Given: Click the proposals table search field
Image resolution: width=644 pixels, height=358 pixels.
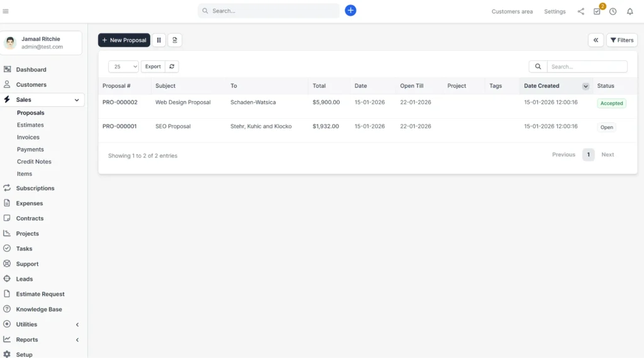Looking at the screenshot, I should [587, 67].
